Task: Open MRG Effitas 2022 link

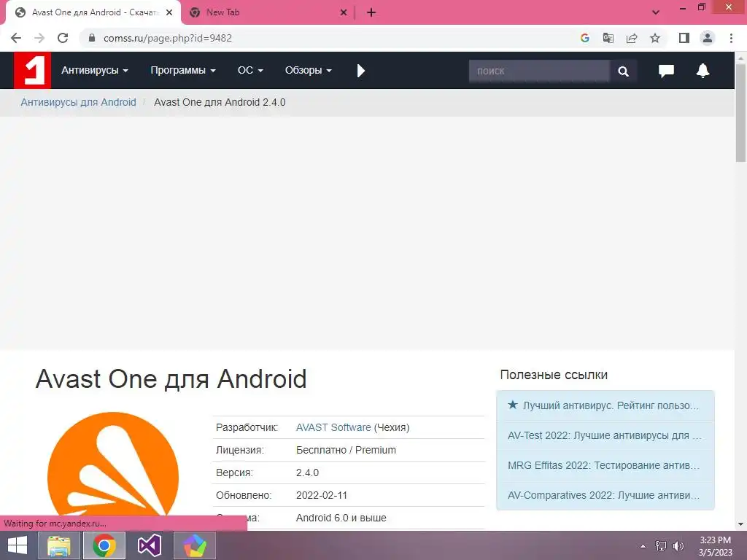Action: point(605,465)
